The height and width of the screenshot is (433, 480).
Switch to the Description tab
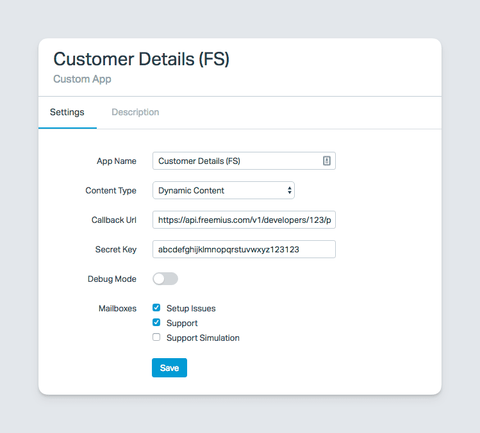coord(135,112)
